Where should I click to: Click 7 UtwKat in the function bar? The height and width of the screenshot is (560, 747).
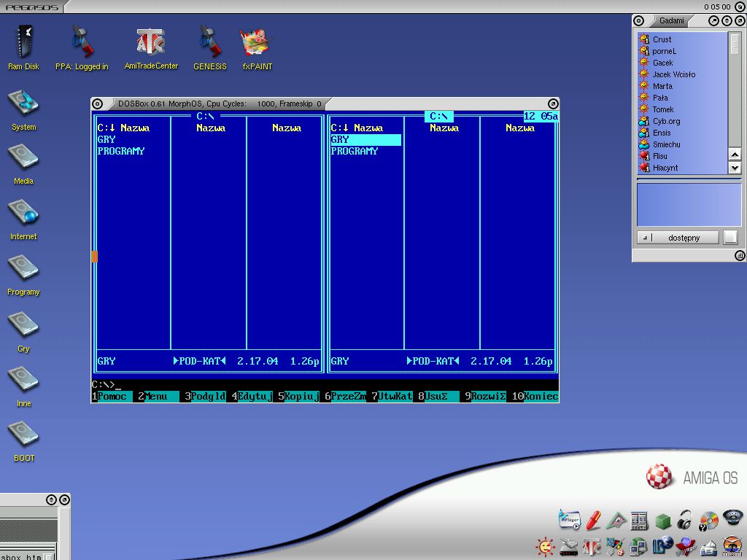[x=392, y=396]
